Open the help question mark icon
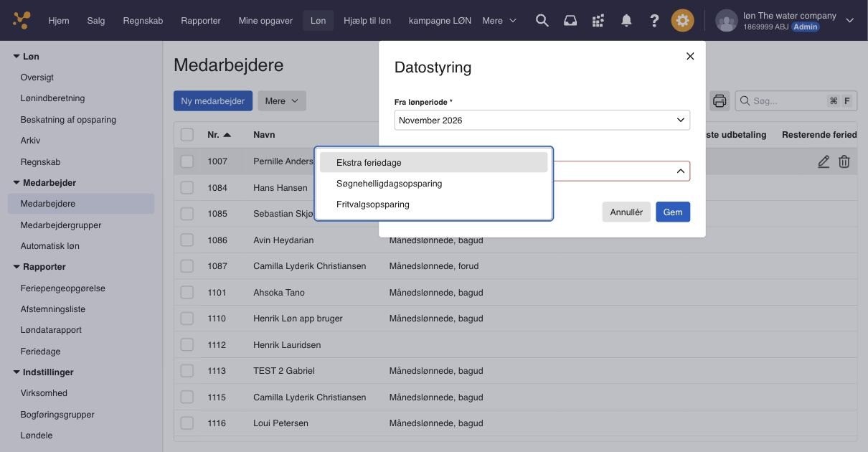 (x=654, y=21)
